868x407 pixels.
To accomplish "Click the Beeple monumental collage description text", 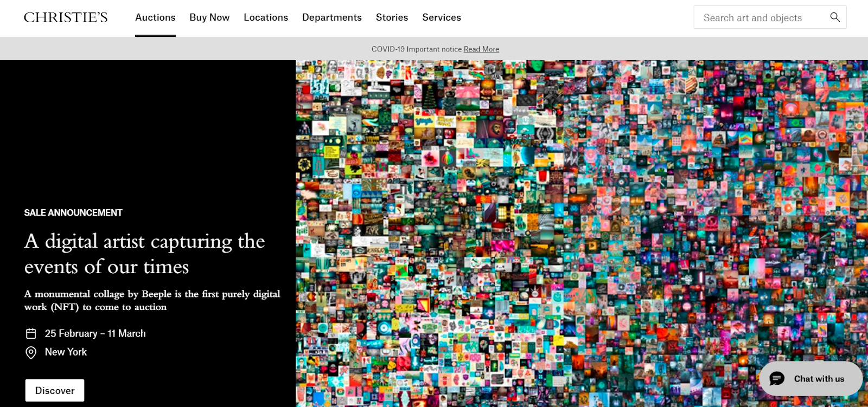I will tap(152, 300).
